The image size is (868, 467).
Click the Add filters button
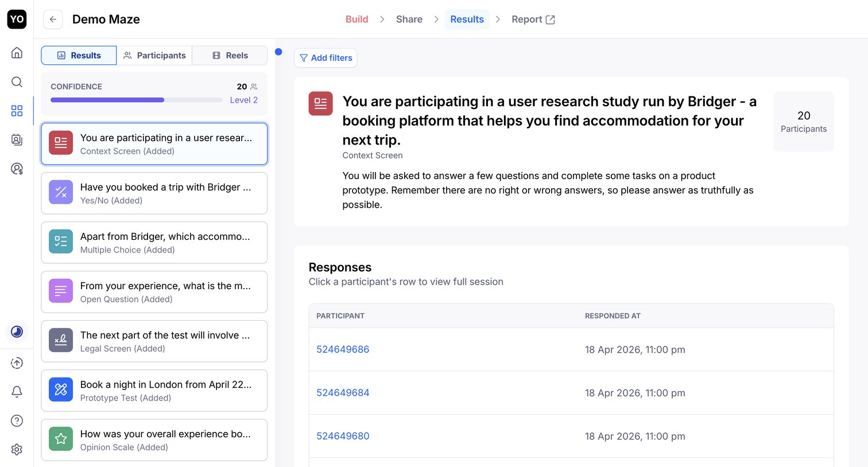[x=325, y=58]
